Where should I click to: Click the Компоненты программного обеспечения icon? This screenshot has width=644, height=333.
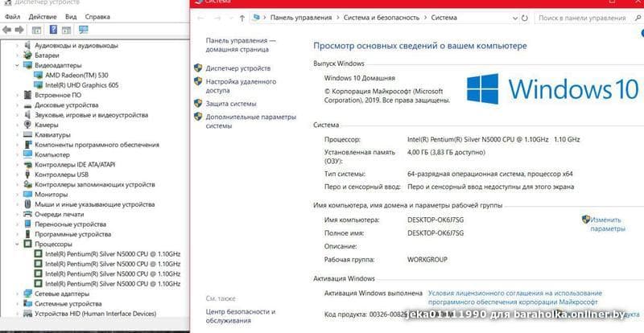28,145
